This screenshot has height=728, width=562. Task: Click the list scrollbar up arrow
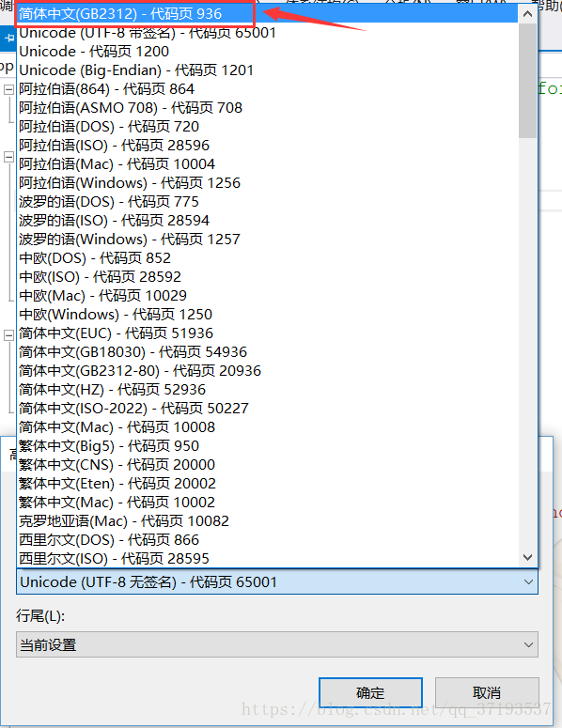click(527, 14)
